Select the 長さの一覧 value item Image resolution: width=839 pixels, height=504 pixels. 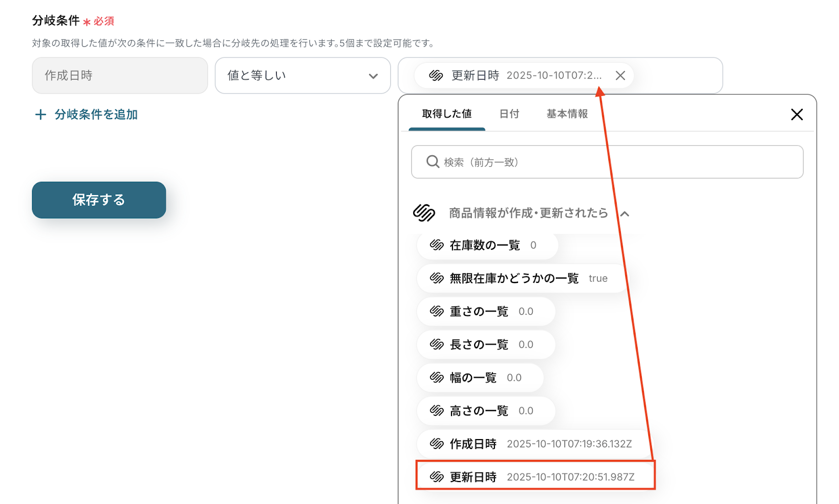pyautogui.click(x=486, y=344)
